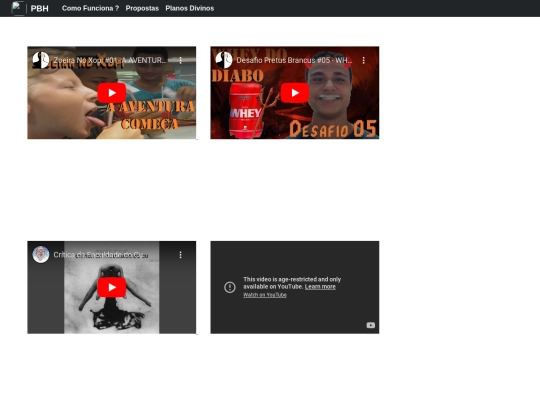
Task: Click the age-restriction warning icon
Action: click(230, 287)
